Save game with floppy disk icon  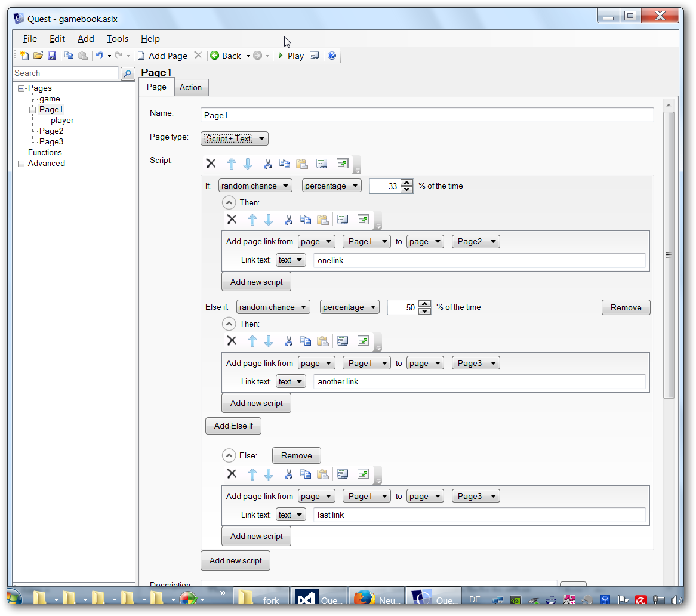click(52, 56)
